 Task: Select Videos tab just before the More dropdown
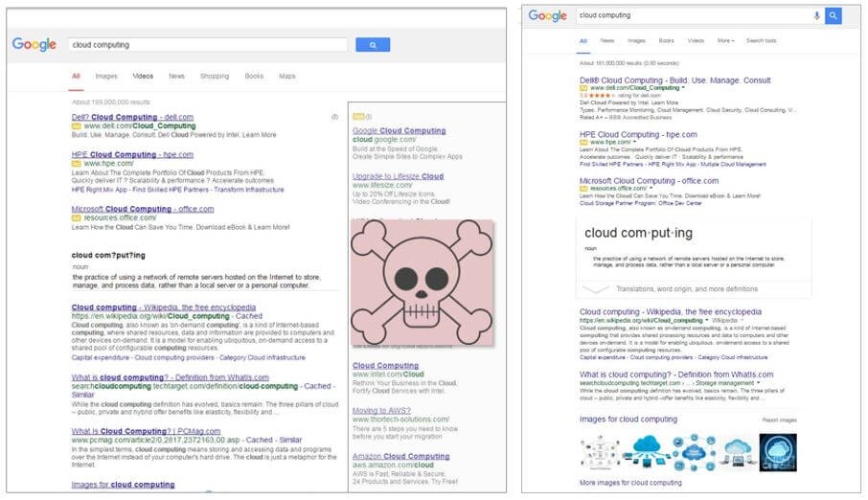coord(696,41)
